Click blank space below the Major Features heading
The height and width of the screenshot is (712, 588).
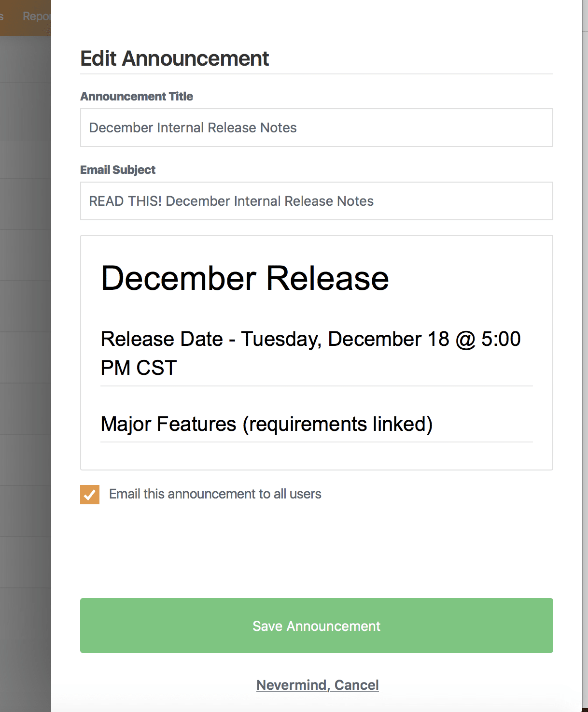[316, 456]
